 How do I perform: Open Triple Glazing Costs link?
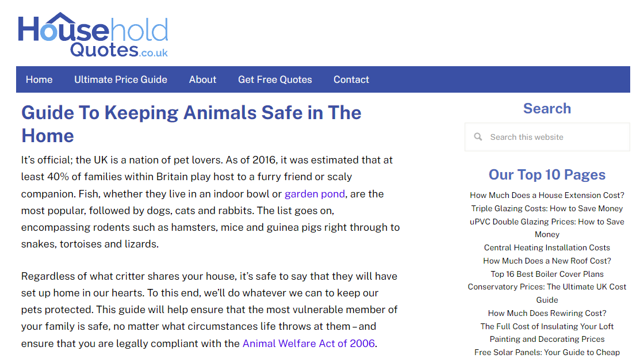coord(547,208)
